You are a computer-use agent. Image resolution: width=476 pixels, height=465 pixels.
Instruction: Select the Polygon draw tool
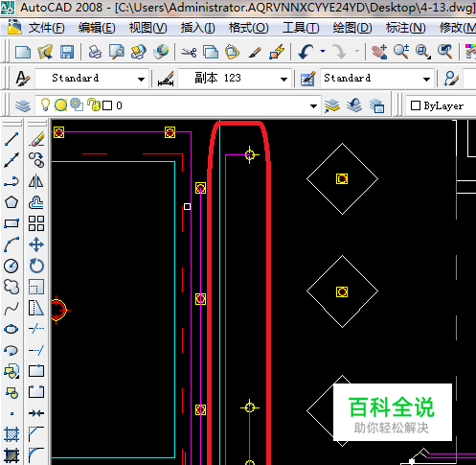(x=11, y=202)
